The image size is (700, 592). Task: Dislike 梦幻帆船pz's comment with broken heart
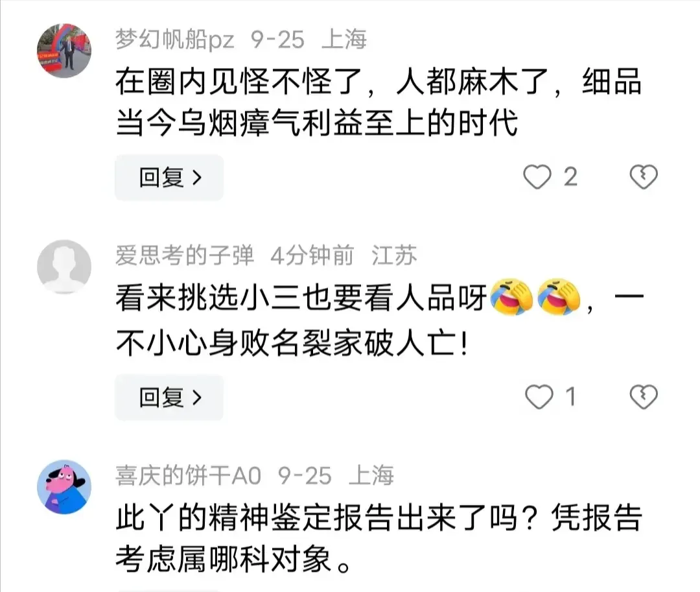644,177
